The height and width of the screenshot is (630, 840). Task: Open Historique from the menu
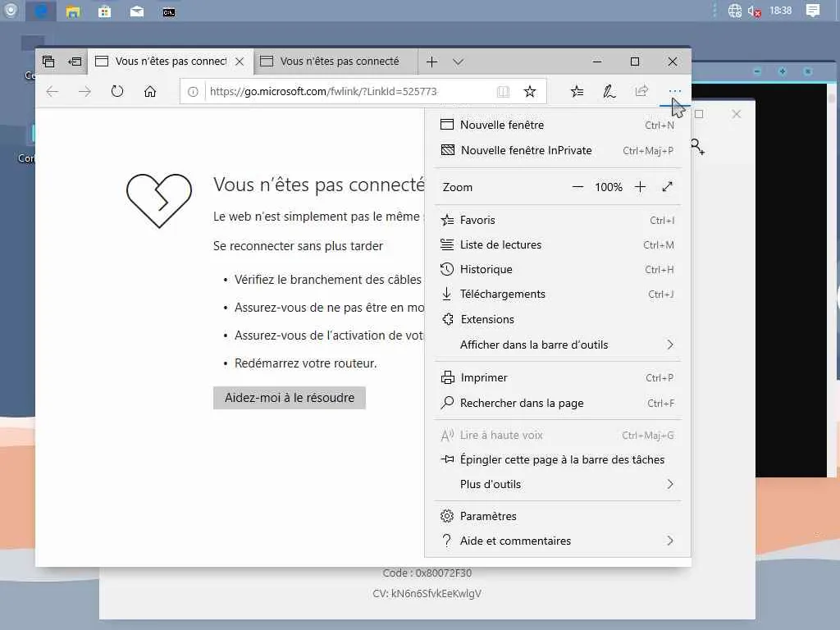557,269
